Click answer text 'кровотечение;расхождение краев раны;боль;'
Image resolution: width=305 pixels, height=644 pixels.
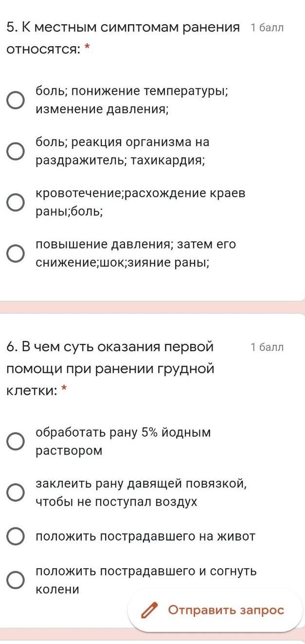click(141, 203)
